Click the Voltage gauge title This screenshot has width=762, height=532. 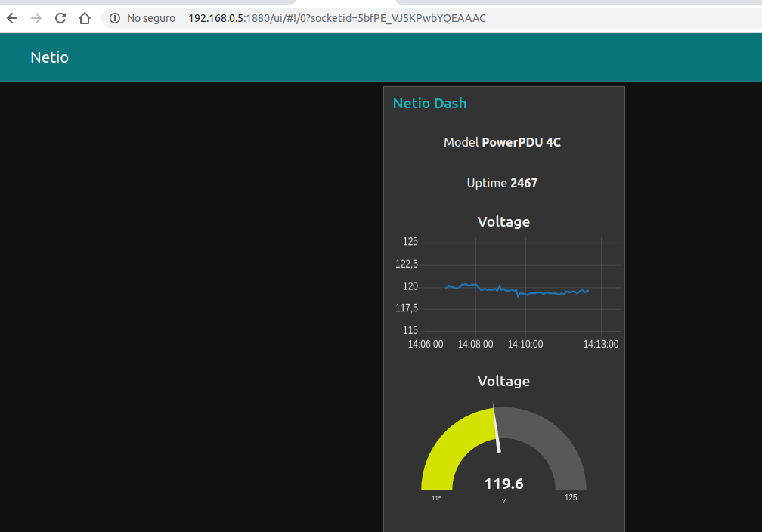[x=503, y=381]
